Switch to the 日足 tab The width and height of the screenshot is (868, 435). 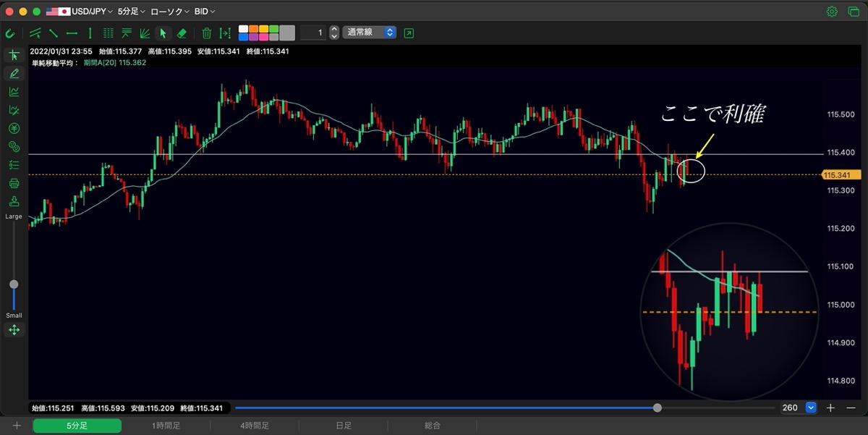(x=344, y=426)
